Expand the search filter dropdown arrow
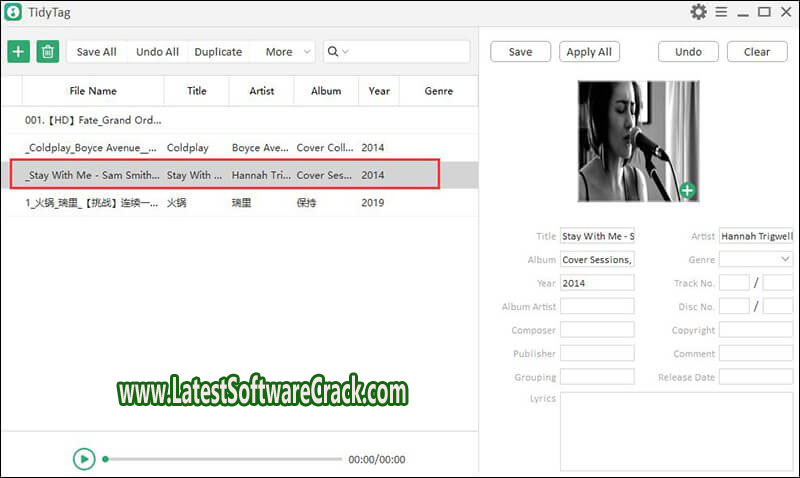Image resolution: width=800 pixels, height=478 pixels. [x=346, y=52]
